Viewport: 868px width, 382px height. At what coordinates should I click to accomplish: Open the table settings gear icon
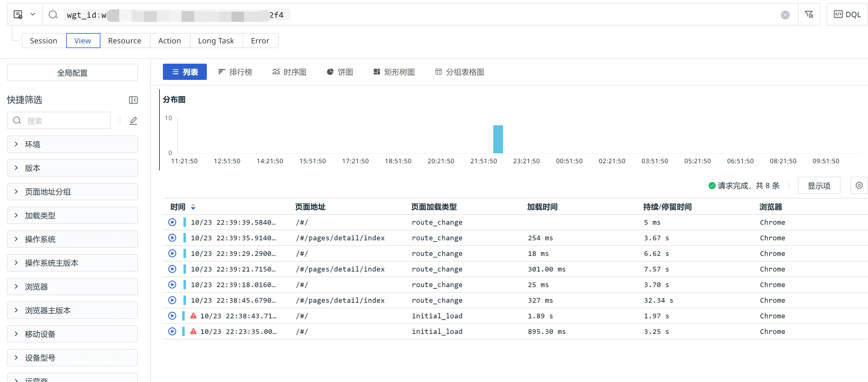(x=859, y=185)
